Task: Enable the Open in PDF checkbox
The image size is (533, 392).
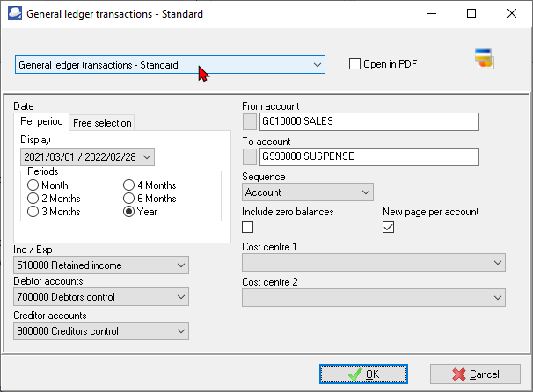Action: coord(355,64)
